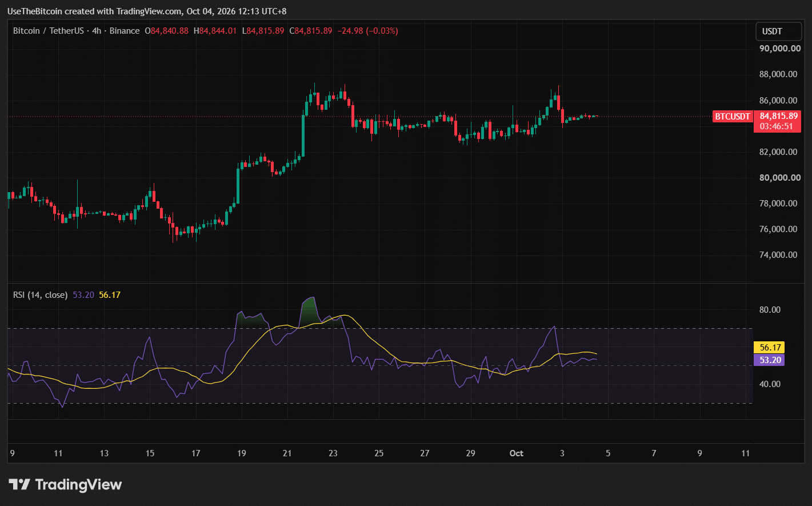Click date 19 on the time axis

pos(242,453)
